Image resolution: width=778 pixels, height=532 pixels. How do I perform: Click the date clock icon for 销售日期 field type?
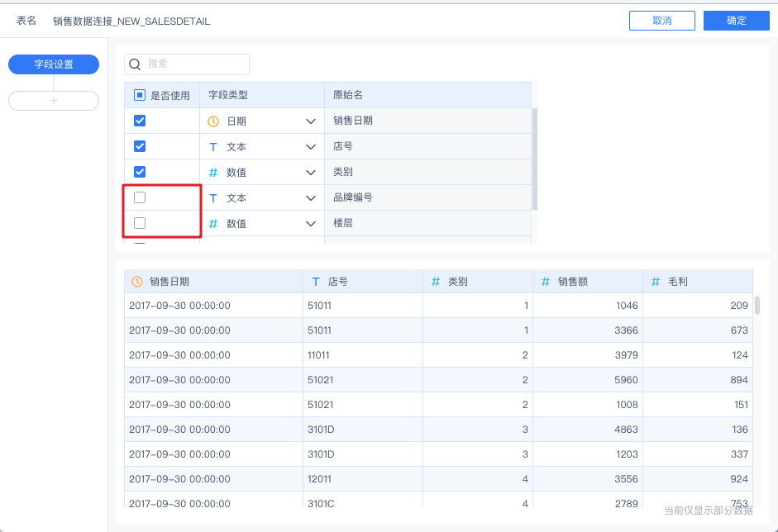point(213,121)
